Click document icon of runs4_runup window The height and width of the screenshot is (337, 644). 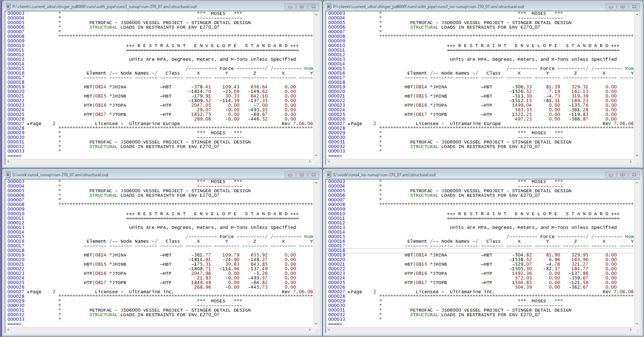pos(8,175)
